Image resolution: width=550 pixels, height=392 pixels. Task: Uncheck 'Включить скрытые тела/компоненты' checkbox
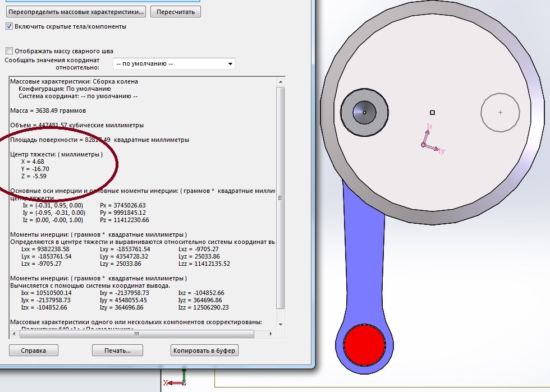coord(9,26)
